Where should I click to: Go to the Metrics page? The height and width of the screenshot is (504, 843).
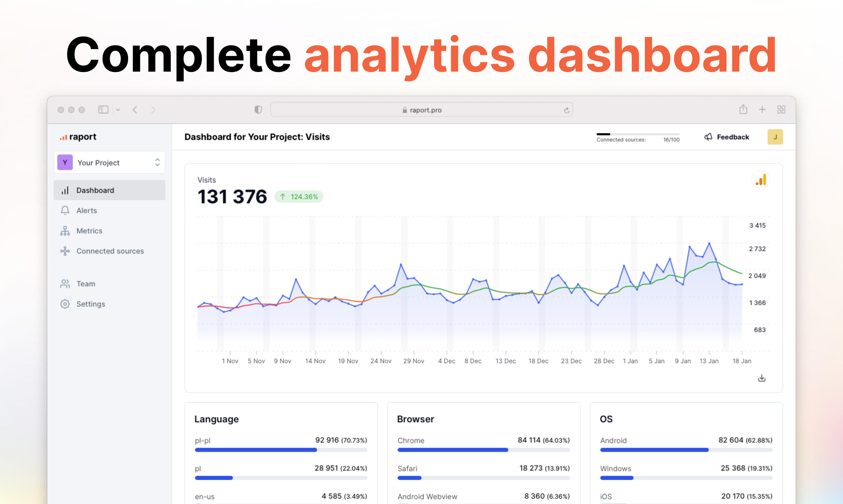89,231
